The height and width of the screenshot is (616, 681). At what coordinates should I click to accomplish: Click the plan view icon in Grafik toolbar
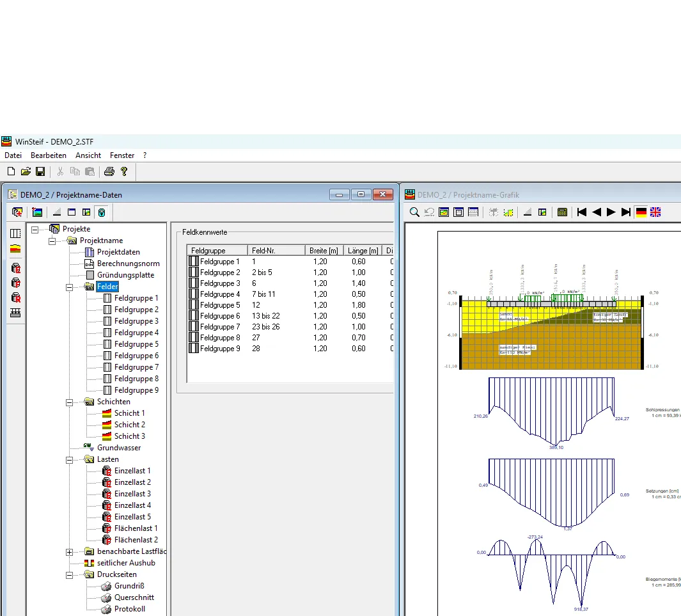pyautogui.click(x=458, y=212)
